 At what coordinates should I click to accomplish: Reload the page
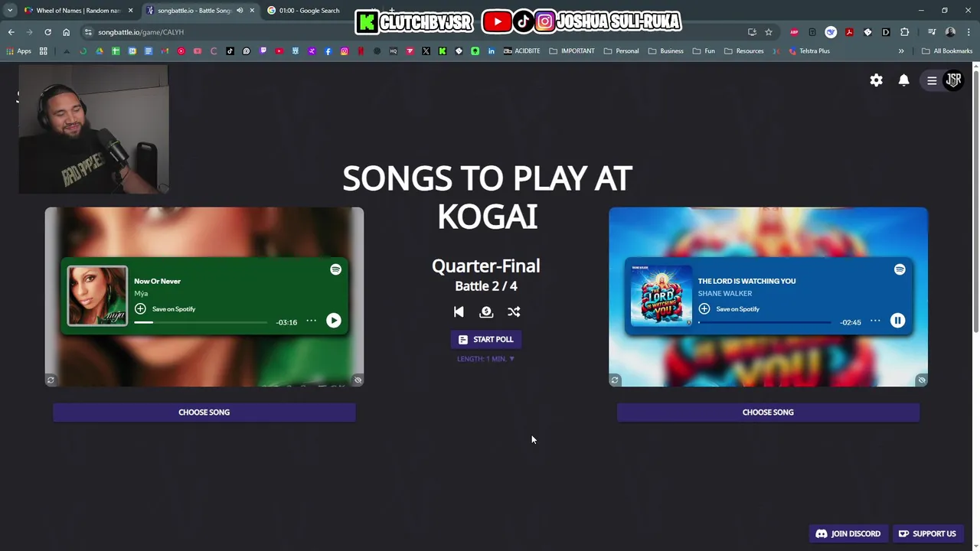[47, 32]
